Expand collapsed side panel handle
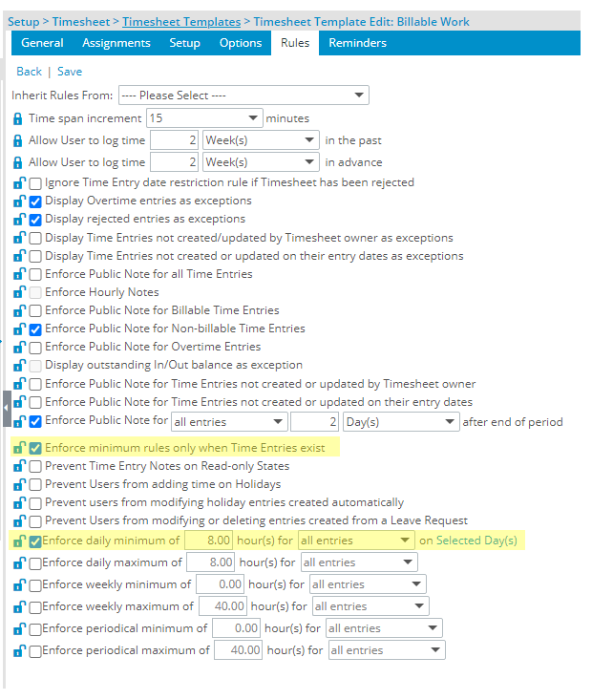The height and width of the screenshot is (700, 592). pos(7,409)
